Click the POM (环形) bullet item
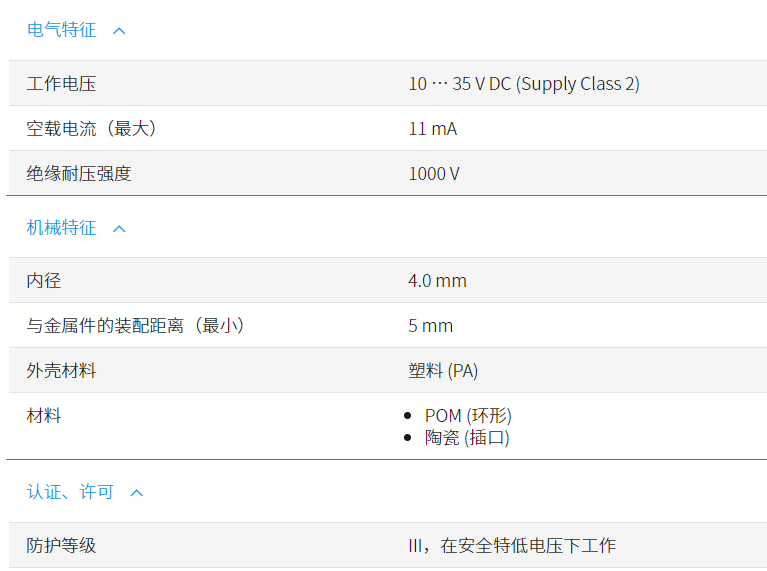Screen dimensions: 767x571 468,416
